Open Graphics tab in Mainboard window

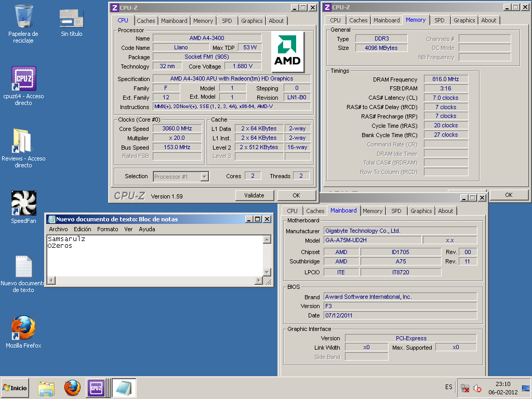pos(421,211)
